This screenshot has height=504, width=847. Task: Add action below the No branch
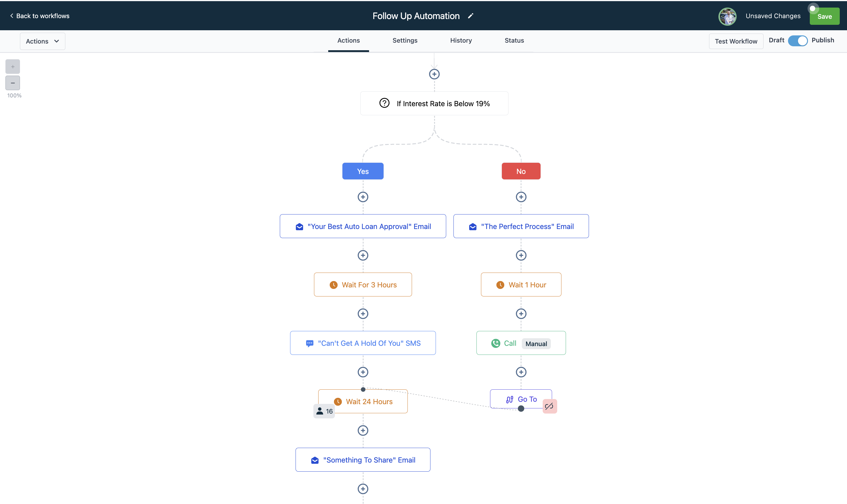click(x=521, y=197)
